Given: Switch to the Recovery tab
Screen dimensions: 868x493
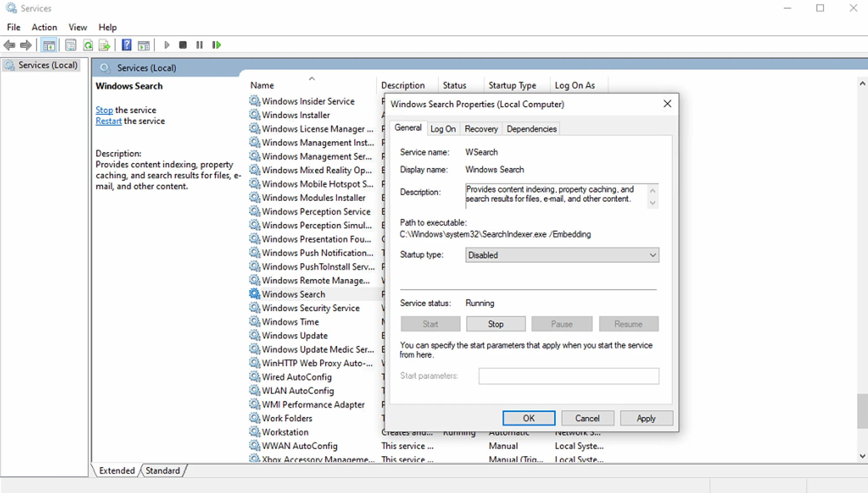Looking at the screenshot, I should (x=481, y=129).
